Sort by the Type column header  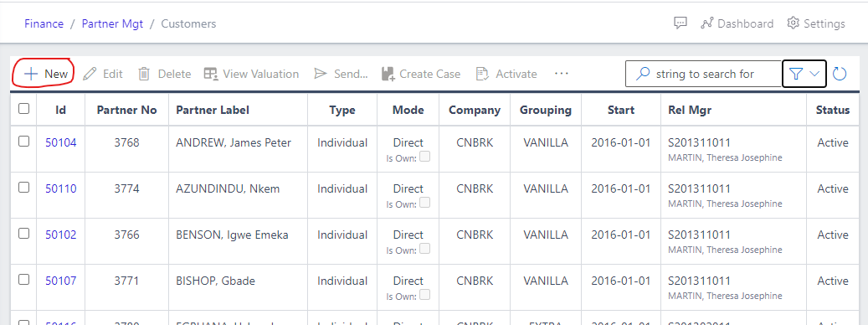pos(342,111)
